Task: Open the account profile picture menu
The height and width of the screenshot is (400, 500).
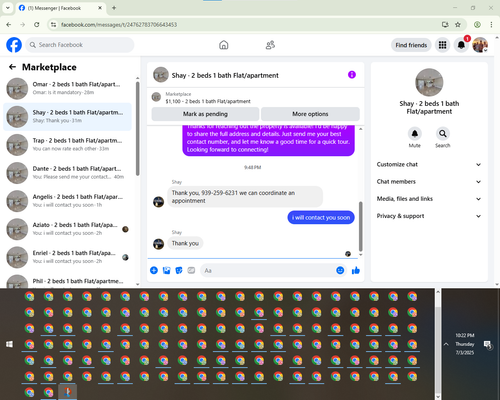Action: (480, 45)
